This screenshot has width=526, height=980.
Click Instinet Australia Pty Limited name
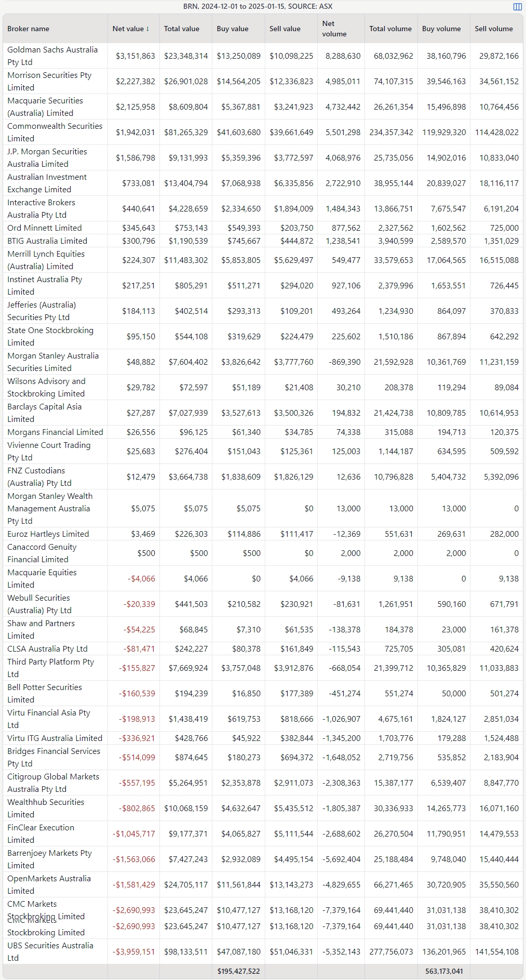click(45, 285)
